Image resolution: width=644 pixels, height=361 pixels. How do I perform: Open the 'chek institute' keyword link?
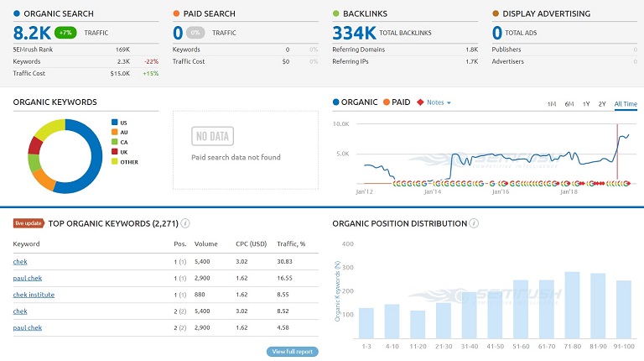pyautogui.click(x=34, y=295)
